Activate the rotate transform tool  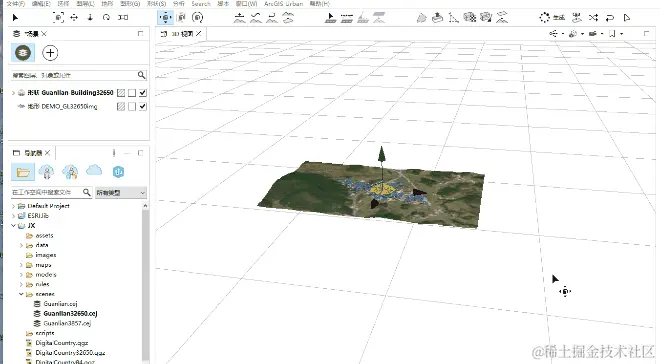click(x=106, y=18)
